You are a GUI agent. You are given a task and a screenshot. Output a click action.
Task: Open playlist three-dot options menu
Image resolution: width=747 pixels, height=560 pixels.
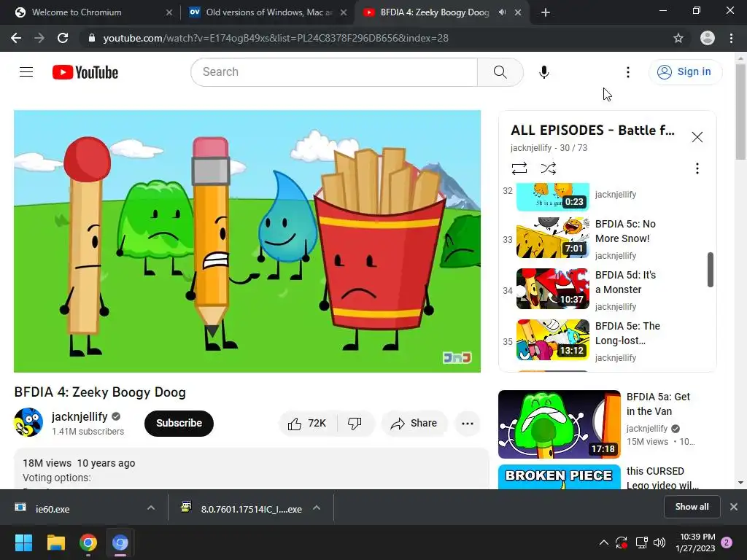click(x=697, y=168)
